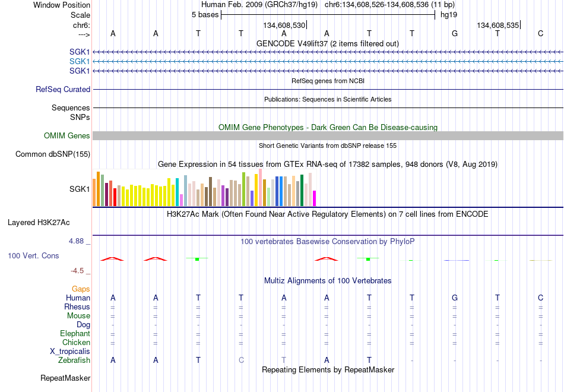Image resolution: width=564 pixels, height=392 pixels.
Task: Click the top SGK1 GENCODE transcript arrows
Action: (x=328, y=52)
